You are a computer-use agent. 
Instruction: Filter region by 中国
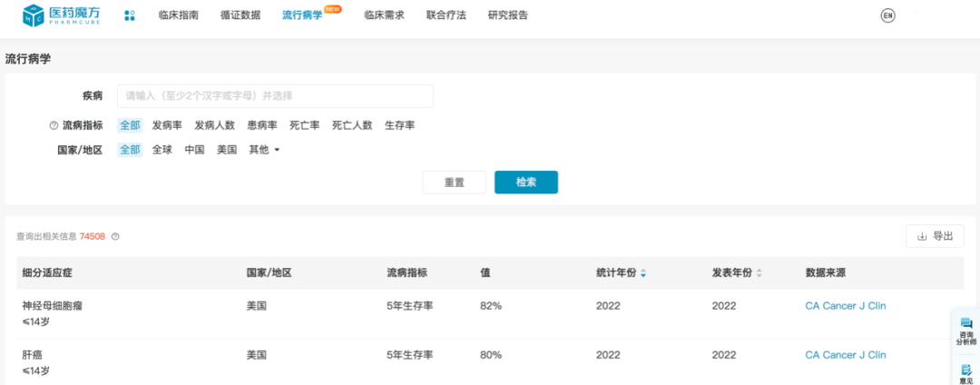(x=194, y=150)
